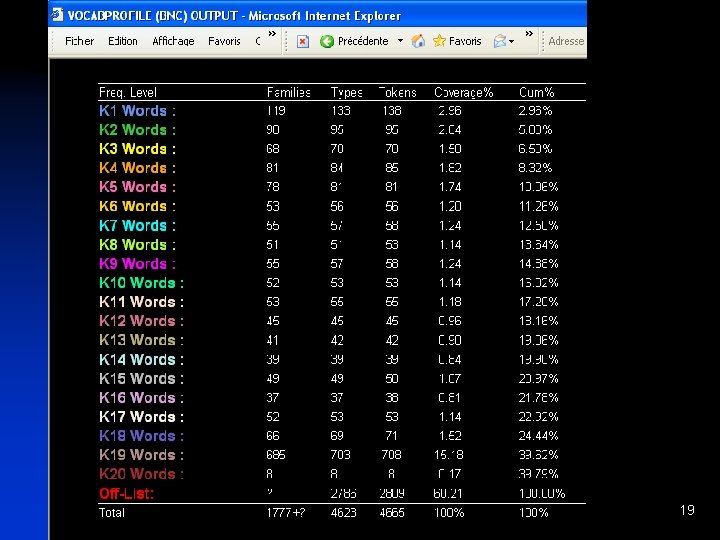Image resolution: width=720 pixels, height=540 pixels.
Task: Click the K19 Words row label
Action: [x=141, y=455]
